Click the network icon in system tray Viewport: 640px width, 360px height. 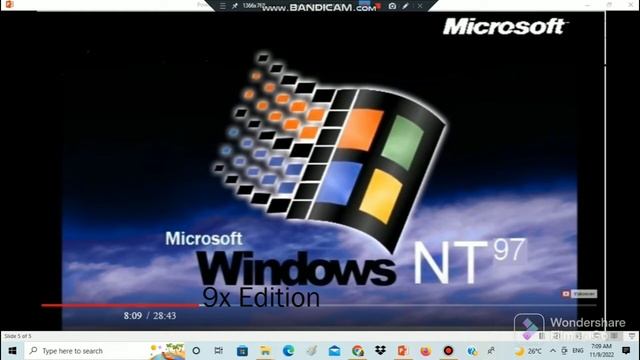pos(564,351)
